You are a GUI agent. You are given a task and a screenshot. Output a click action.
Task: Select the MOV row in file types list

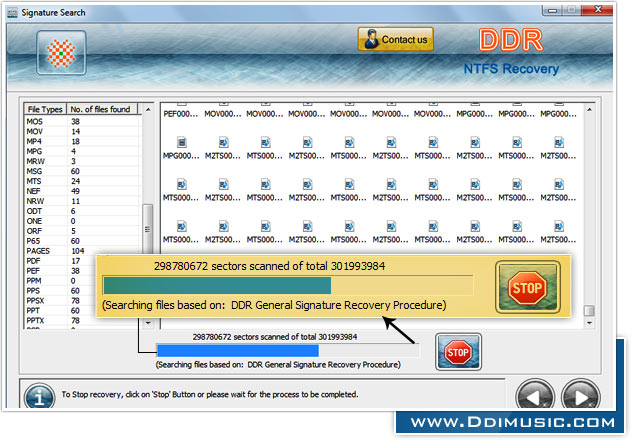(82, 131)
